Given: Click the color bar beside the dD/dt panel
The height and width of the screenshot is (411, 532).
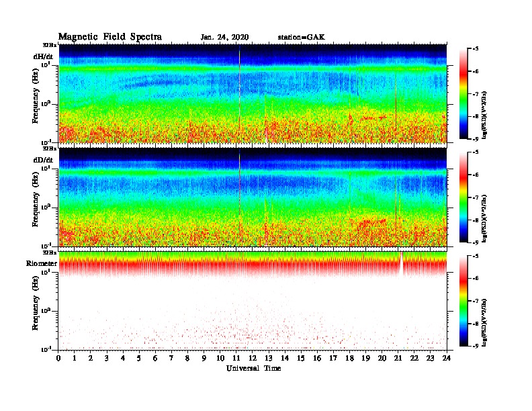Looking at the screenshot, I should tap(463, 197).
